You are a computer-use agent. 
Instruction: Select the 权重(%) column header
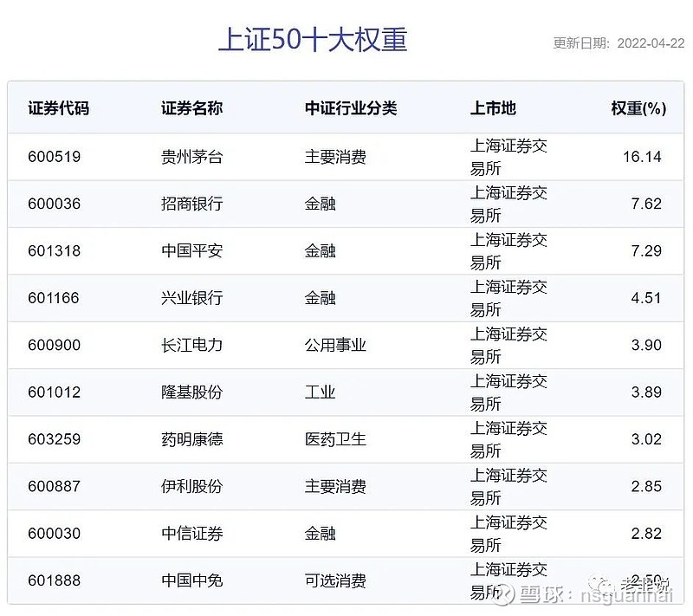coord(638,108)
